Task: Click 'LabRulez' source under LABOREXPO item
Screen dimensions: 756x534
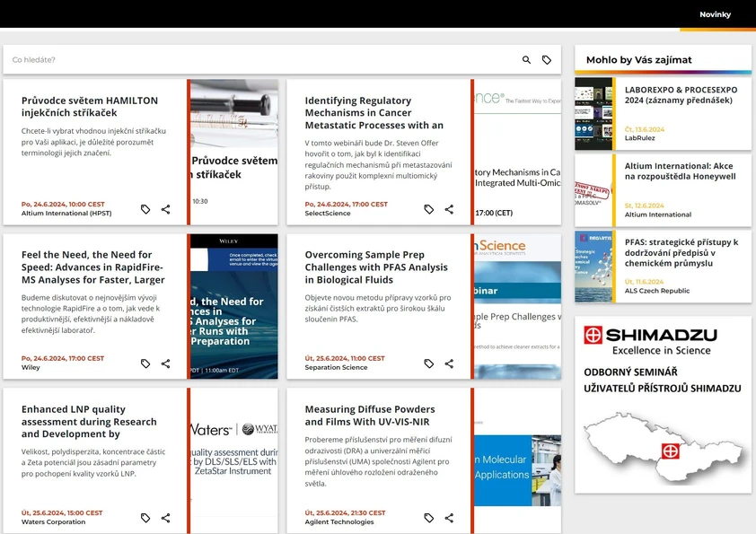Action: click(640, 138)
